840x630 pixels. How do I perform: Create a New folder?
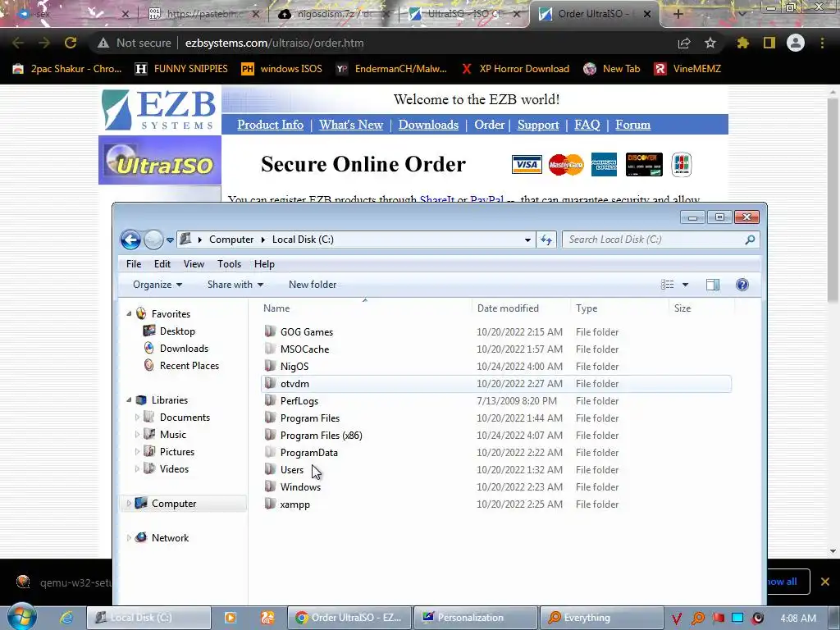click(313, 285)
